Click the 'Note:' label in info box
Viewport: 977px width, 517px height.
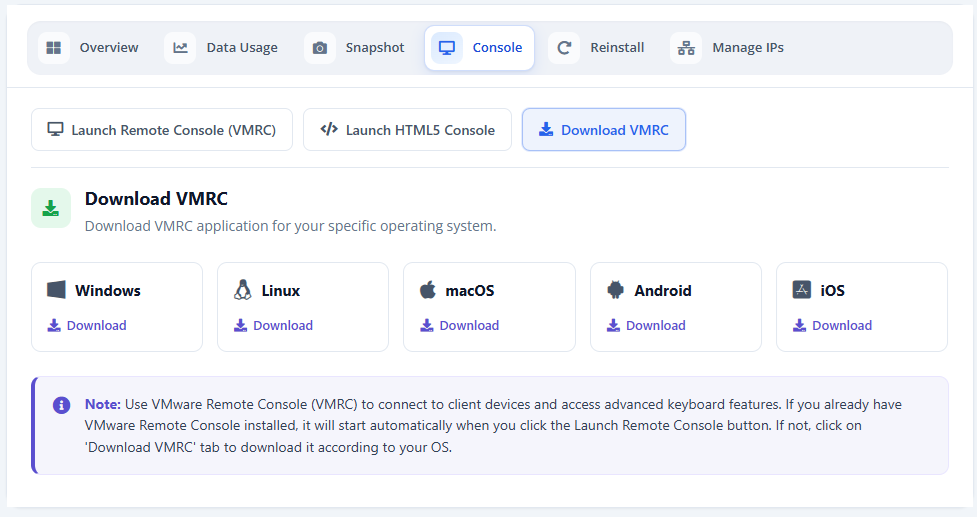(103, 404)
